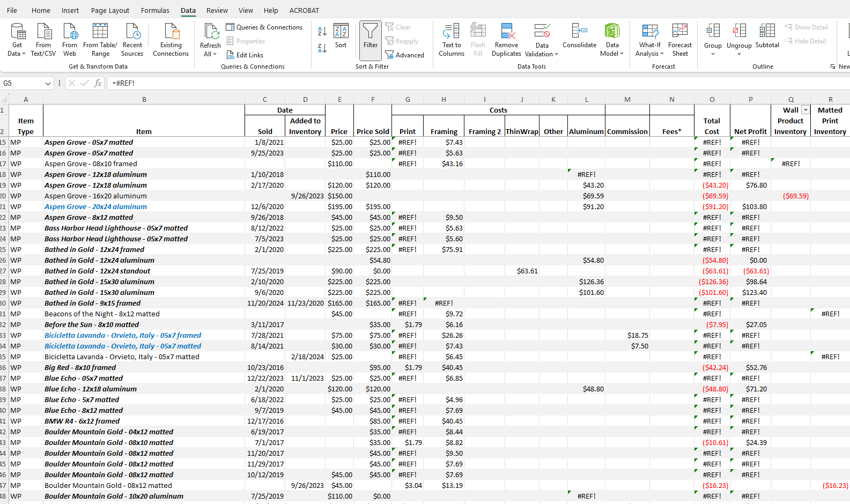
Task: Open Consolidate tool
Action: [580, 36]
